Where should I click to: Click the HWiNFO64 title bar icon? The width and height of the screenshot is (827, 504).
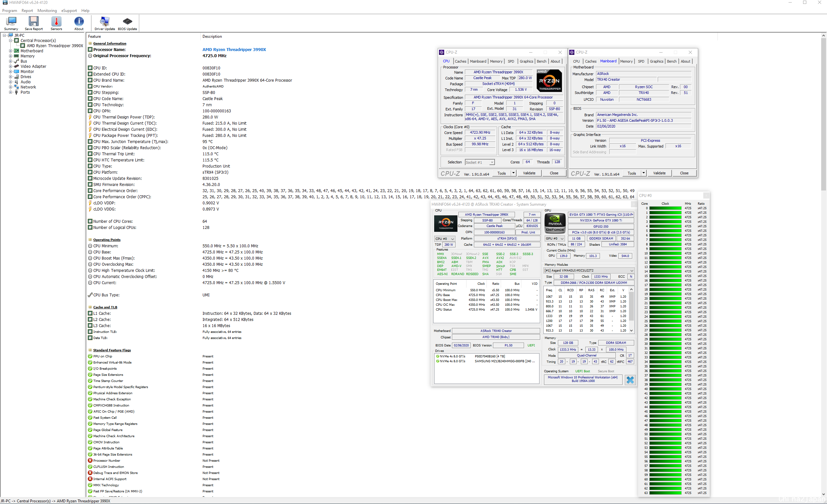(x=5, y=2)
